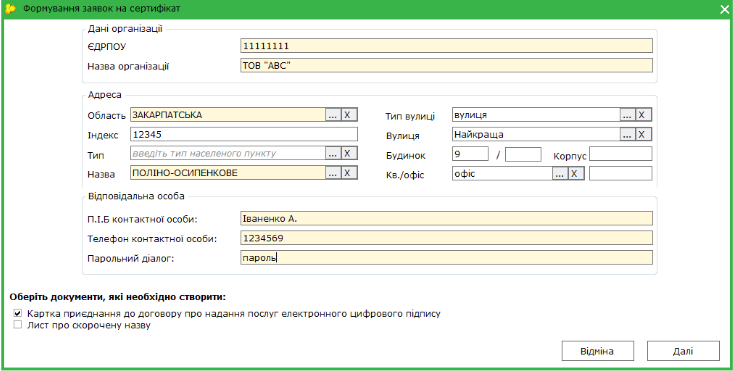Focus the Назва field ПОЛІНО-ОСИПЕНКОВЕ

click(x=228, y=173)
